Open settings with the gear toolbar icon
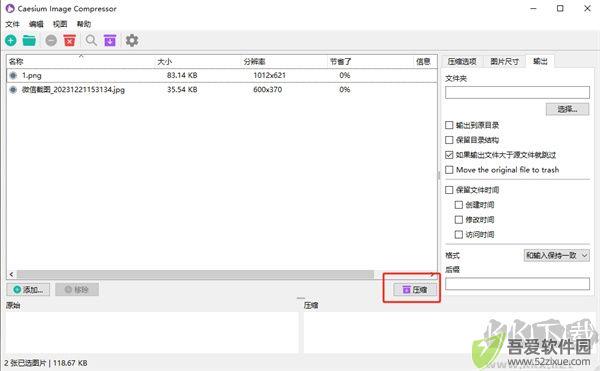The image size is (600, 371). (x=132, y=40)
